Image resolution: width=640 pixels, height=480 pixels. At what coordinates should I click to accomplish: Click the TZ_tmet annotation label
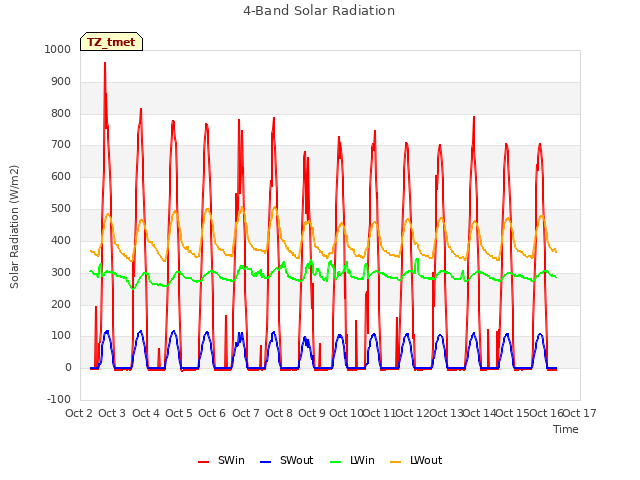pyautogui.click(x=111, y=42)
